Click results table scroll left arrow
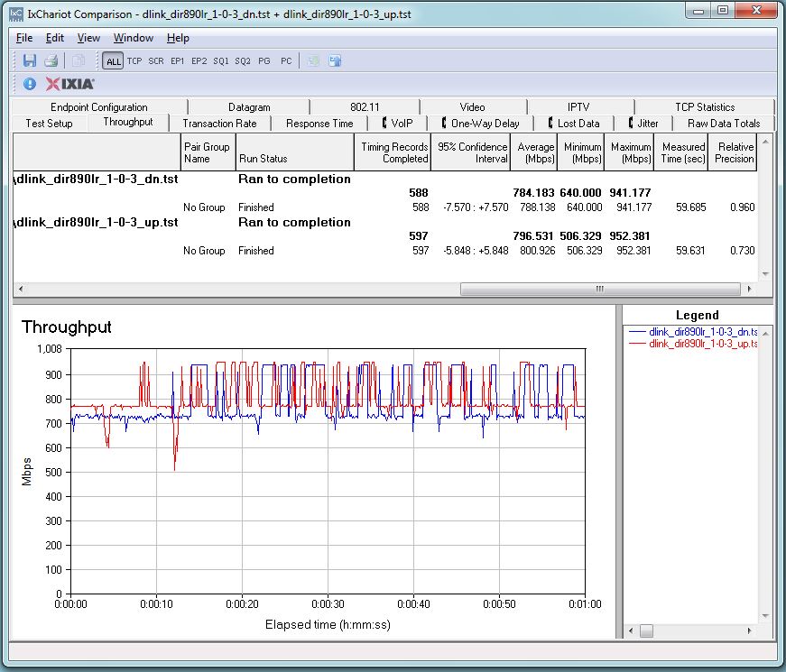Image resolution: width=786 pixels, height=672 pixels. click(21, 289)
